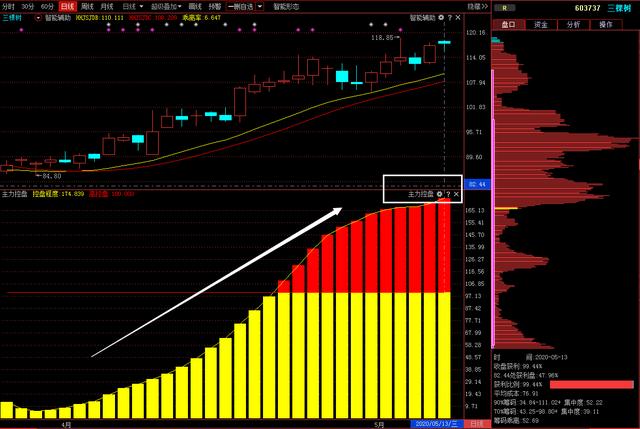Switch to 月线 monthly chart
This screenshot has height=429, width=640.
pos(107,7)
